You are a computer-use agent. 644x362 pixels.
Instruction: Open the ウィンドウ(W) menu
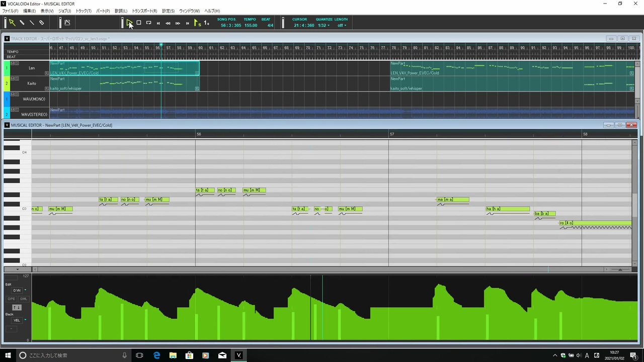190,11
